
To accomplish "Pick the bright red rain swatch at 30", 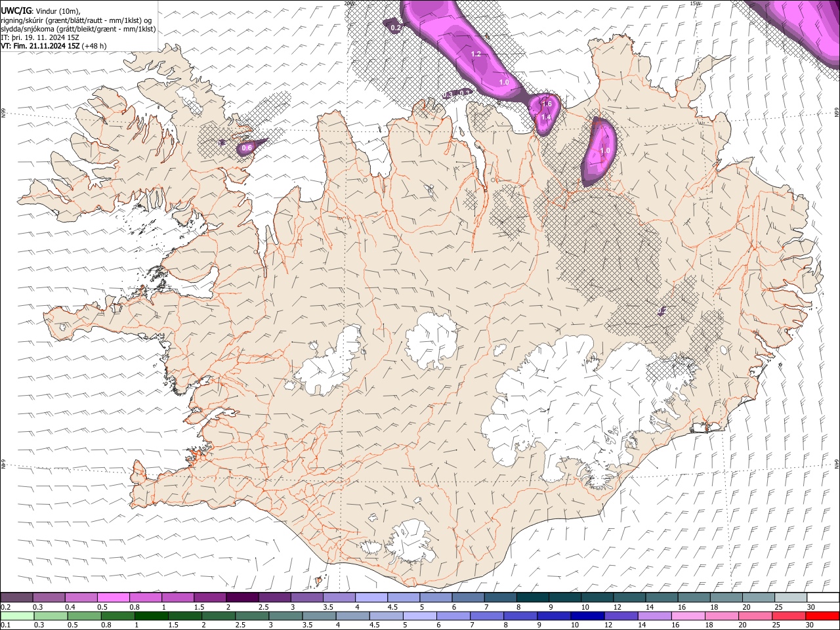I will 821,616.
